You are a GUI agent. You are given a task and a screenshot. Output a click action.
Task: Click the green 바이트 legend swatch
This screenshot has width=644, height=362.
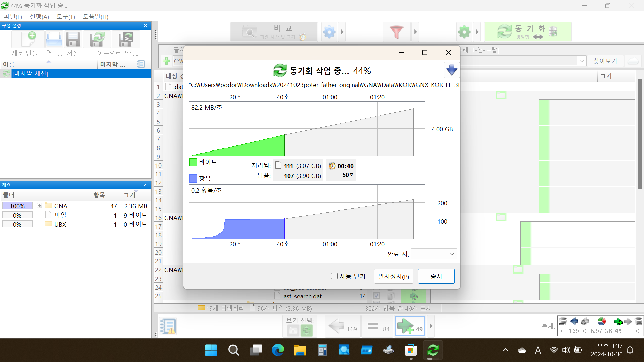pyautogui.click(x=193, y=162)
